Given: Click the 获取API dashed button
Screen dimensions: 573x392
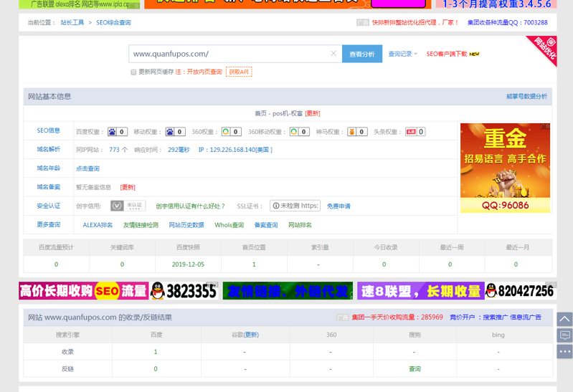Looking at the screenshot, I should click(239, 72).
